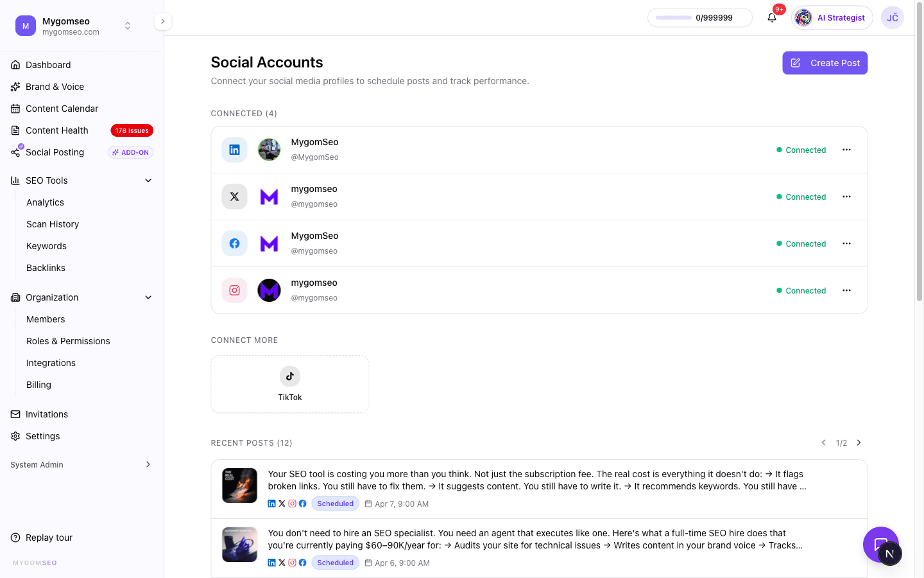Click the Social Posting sidebar icon

[x=15, y=152]
